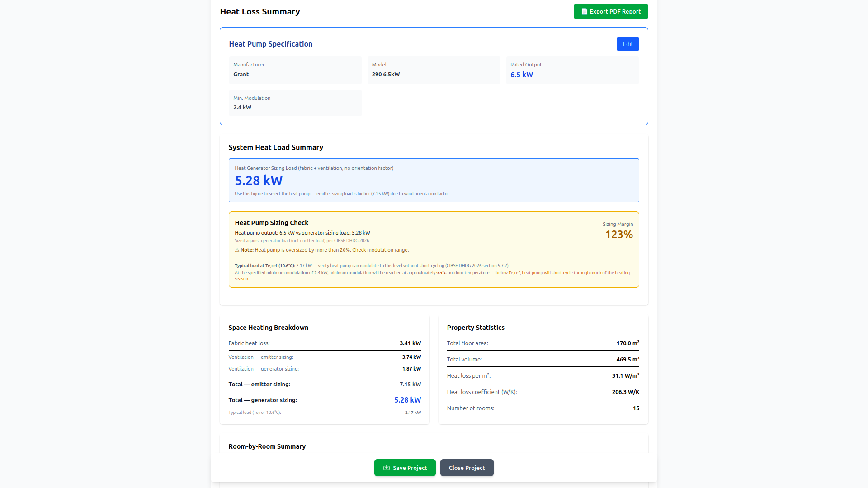Click the save icon in Save Project button
The height and width of the screenshot is (488, 868).
click(x=387, y=468)
